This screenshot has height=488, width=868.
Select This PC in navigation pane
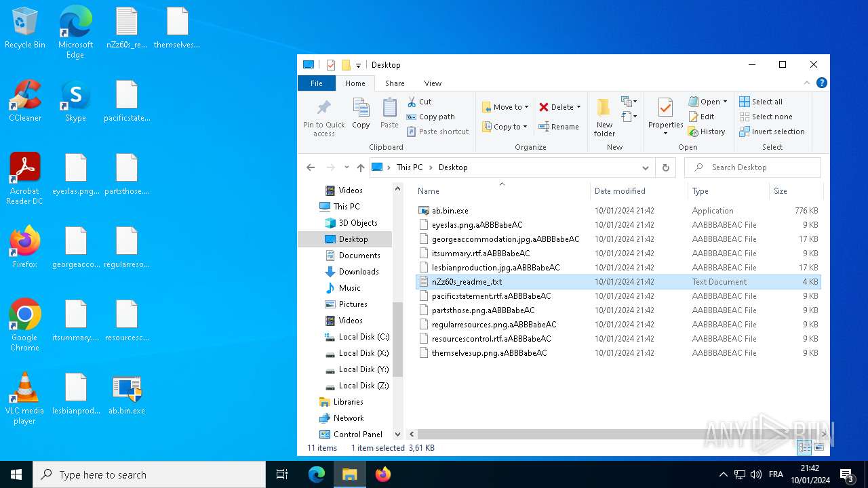(347, 207)
